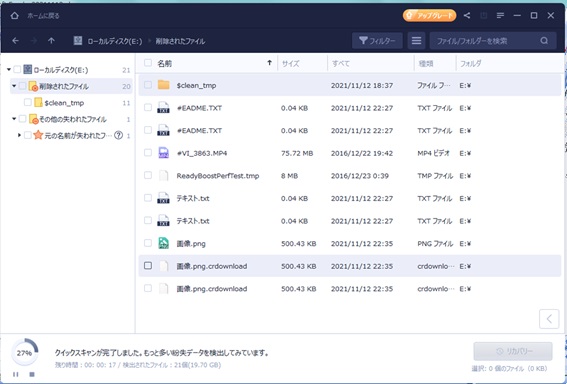Expand the 元の名前が失われたフ… node
Image resolution: width=567 pixels, height=384 pixels.
coord(19,135)
